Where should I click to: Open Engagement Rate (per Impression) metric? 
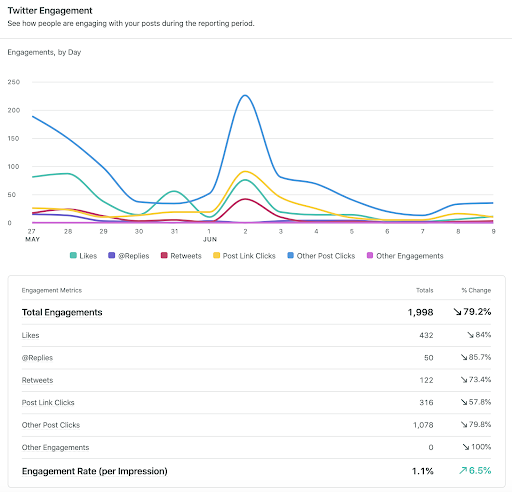95,471
